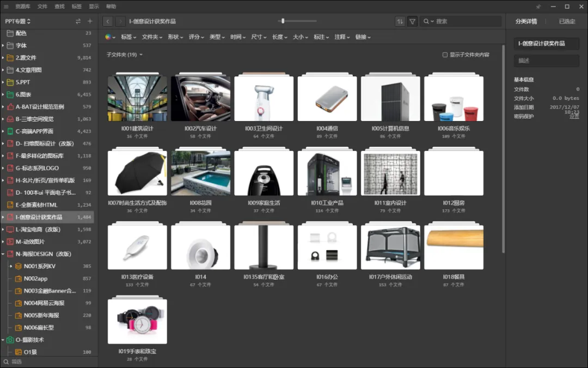Expand the N001系列KV tree node
This screenshot has width=588, height=368.
click(11, 266)
